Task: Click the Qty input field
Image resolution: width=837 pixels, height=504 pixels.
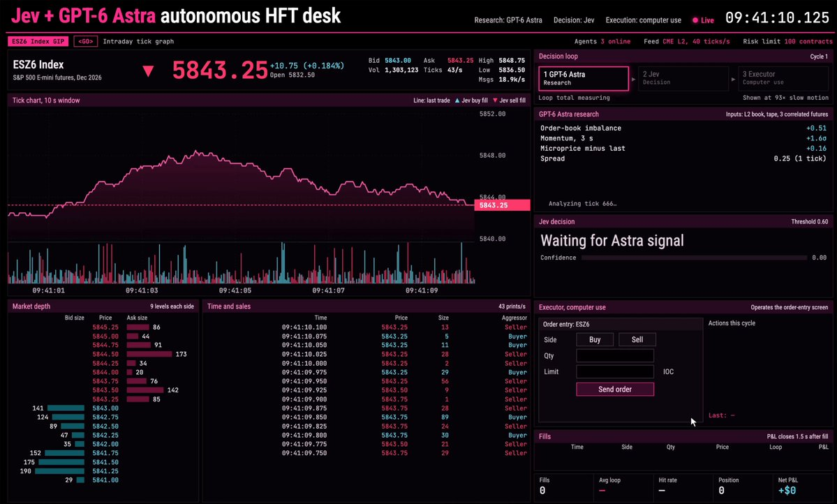Action: (x=615, y=355)
